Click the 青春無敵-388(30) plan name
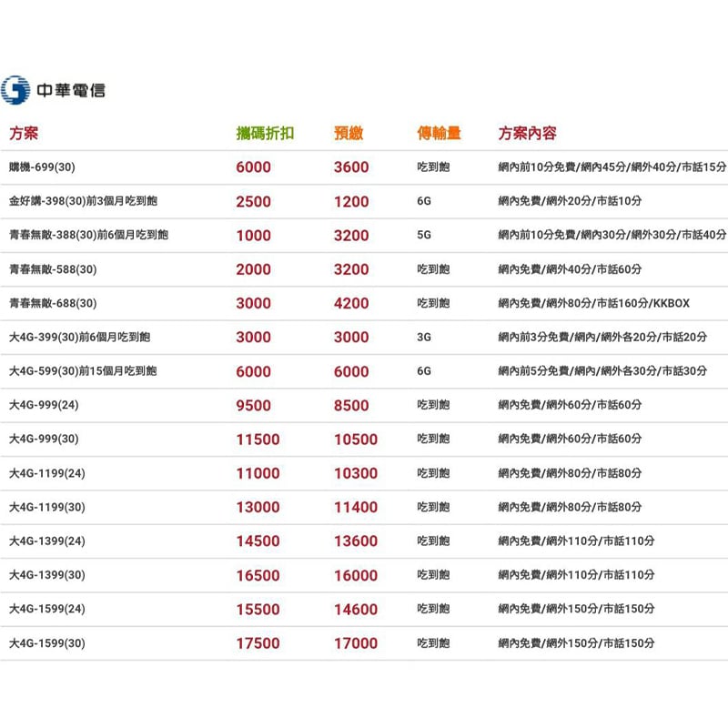Viewport: 728px width, 728px height. coord(88,235)
